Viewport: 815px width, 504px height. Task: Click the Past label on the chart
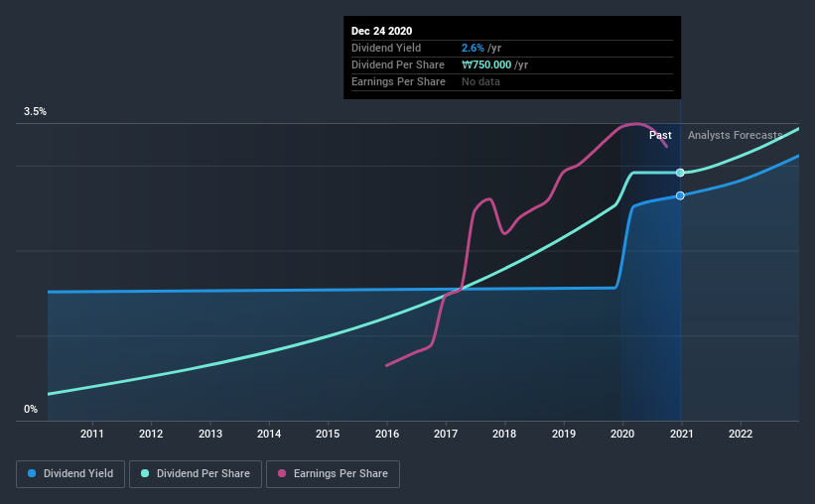660,135
